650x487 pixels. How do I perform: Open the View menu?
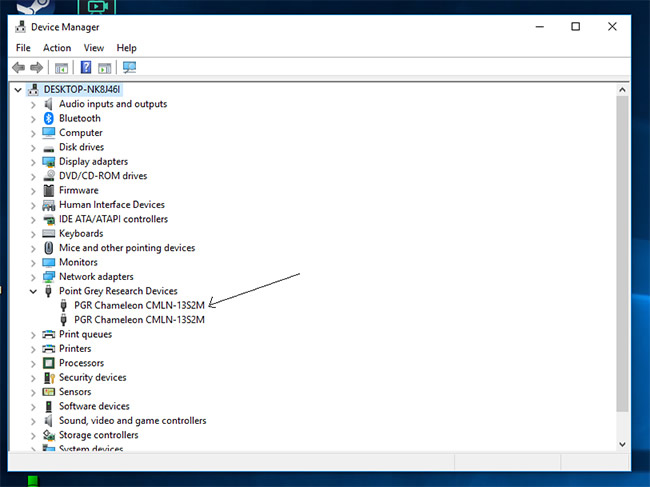point(94,47)
